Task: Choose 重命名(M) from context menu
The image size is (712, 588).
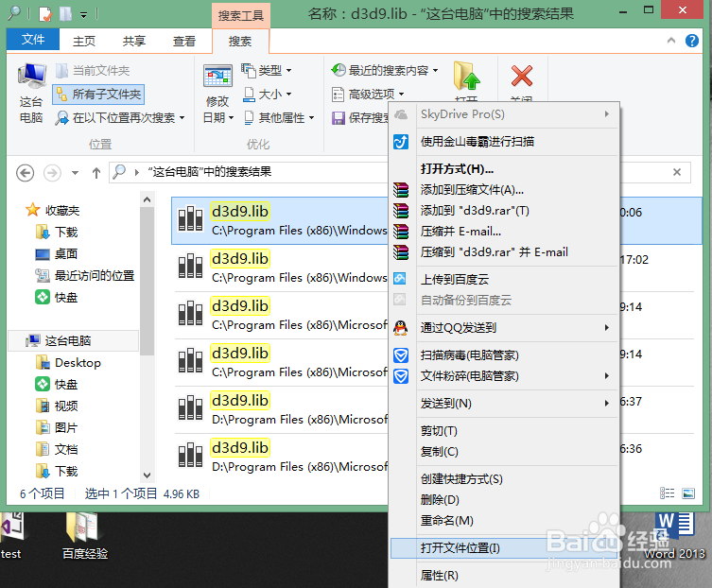Action: 504,521
